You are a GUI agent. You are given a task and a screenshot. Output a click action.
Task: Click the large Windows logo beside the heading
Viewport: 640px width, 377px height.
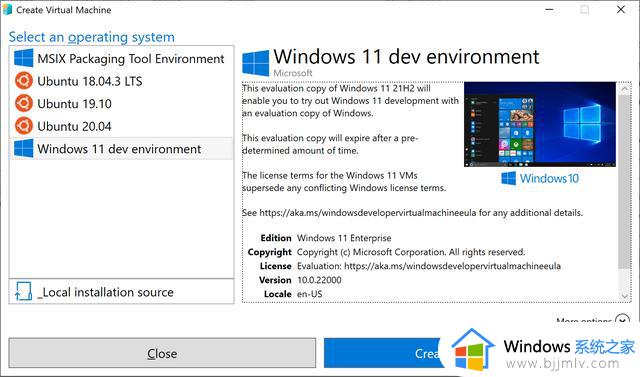pos(256,63)
